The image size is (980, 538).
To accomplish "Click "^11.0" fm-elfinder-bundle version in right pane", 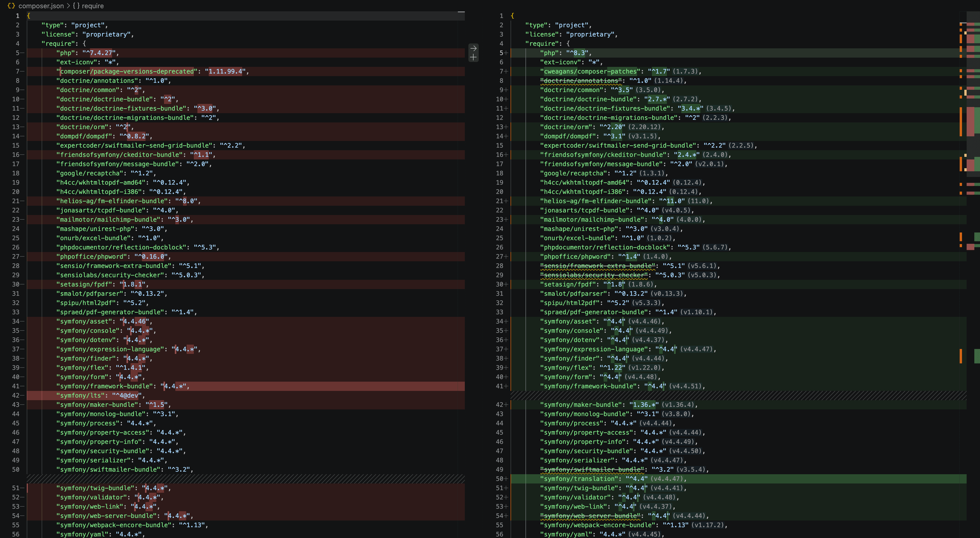I will pos(672,201).
